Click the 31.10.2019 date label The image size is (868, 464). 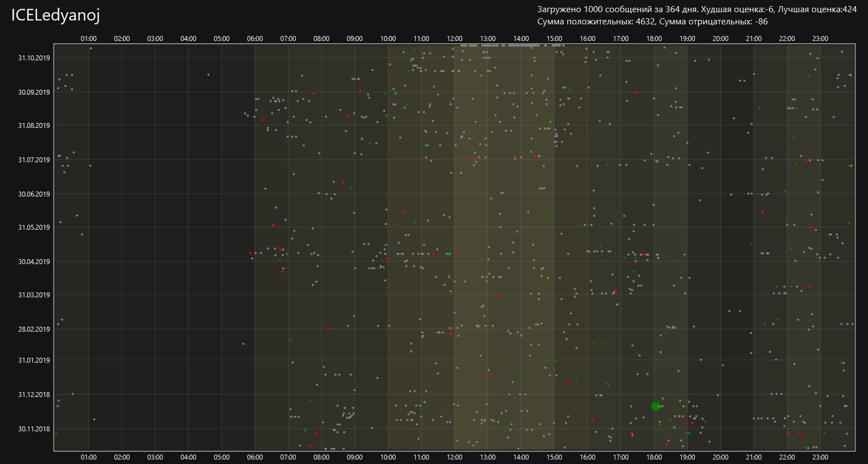tap(34, 58)
